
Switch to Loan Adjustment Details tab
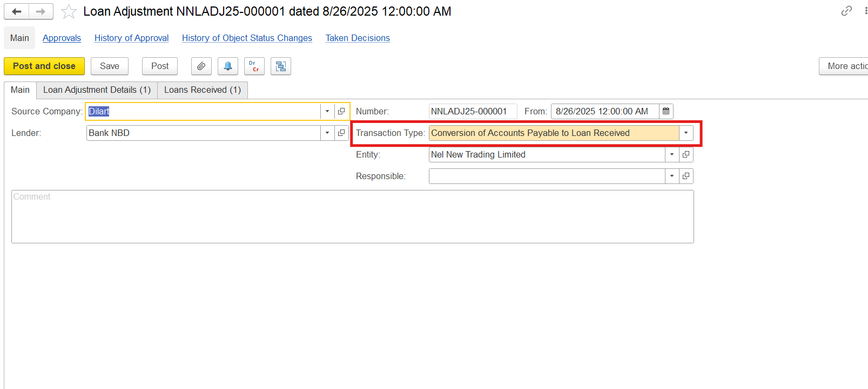tap(97, 90)
